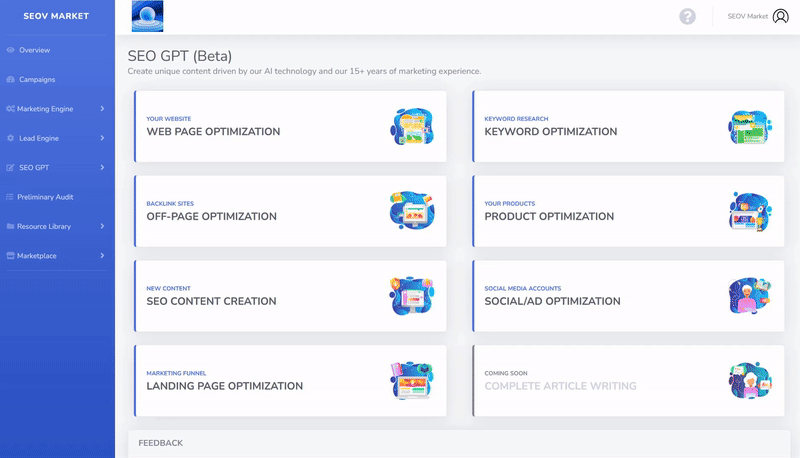Expand the Lead Engine sidebar submenu
Viewport: 800px width, 458px height.
(x=102, y=138)
